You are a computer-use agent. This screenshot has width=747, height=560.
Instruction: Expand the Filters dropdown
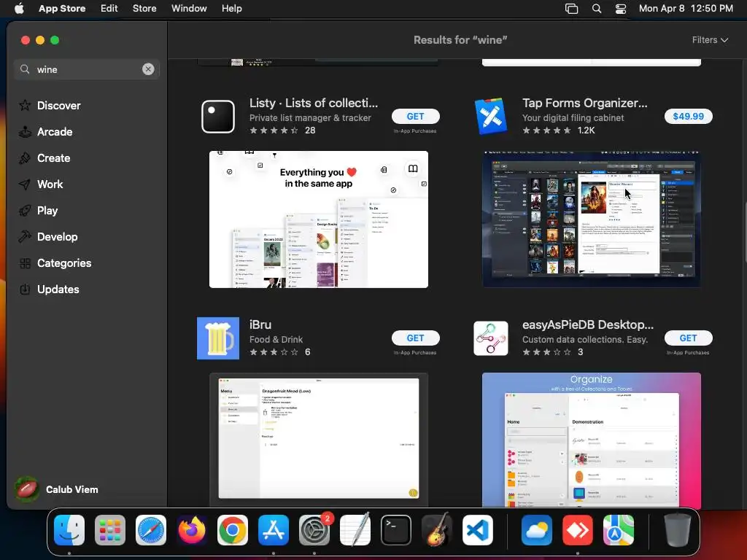[710, 40]
